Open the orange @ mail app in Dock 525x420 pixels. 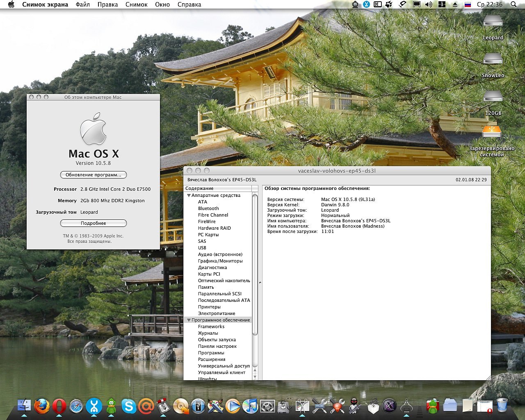146,406
